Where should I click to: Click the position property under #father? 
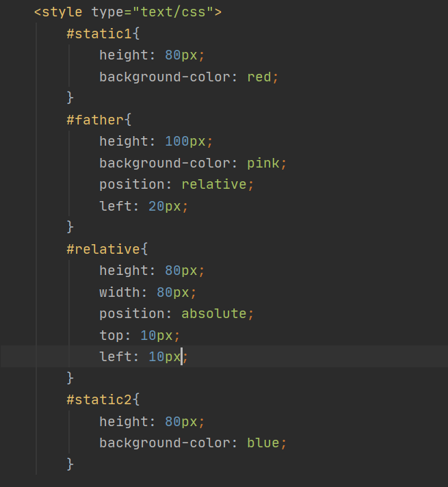click(131, 185)
